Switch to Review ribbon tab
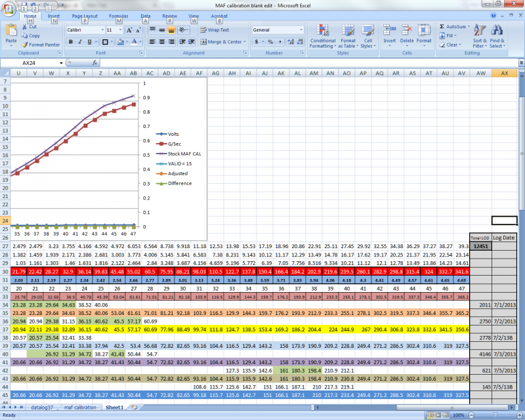This screenshot has width=525, height=420. (x=170, y=16)
